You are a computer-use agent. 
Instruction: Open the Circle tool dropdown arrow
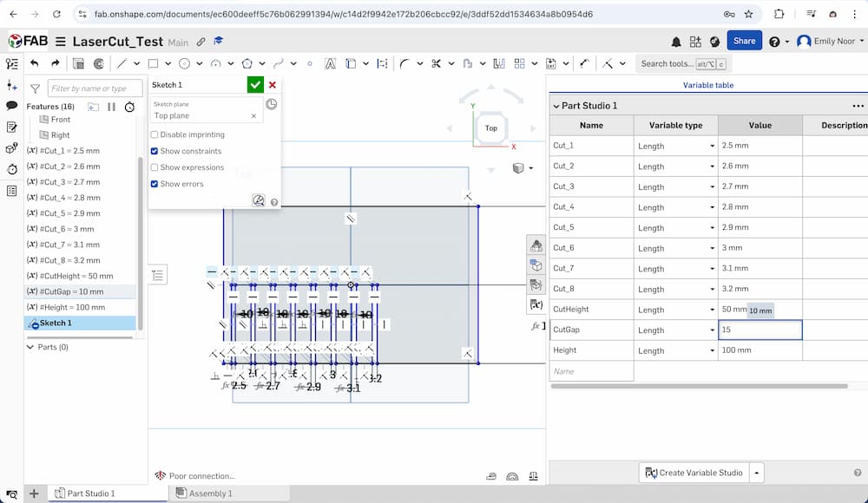pyautogui.click(x=200, y=63)
